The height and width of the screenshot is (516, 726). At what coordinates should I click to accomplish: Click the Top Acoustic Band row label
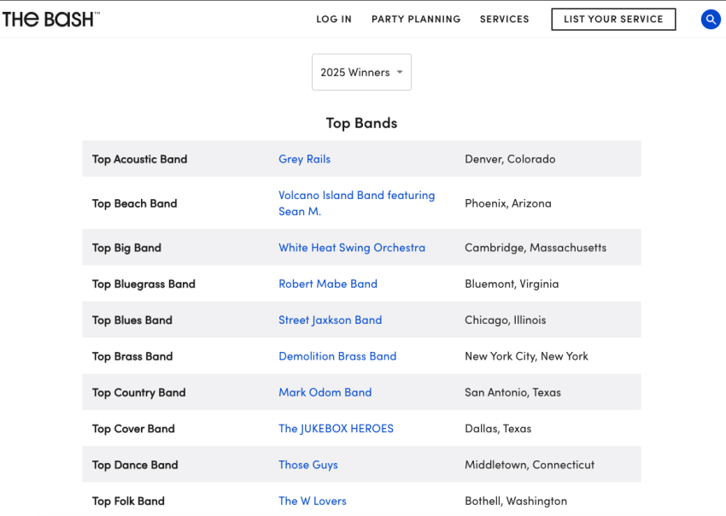point(139,159)
